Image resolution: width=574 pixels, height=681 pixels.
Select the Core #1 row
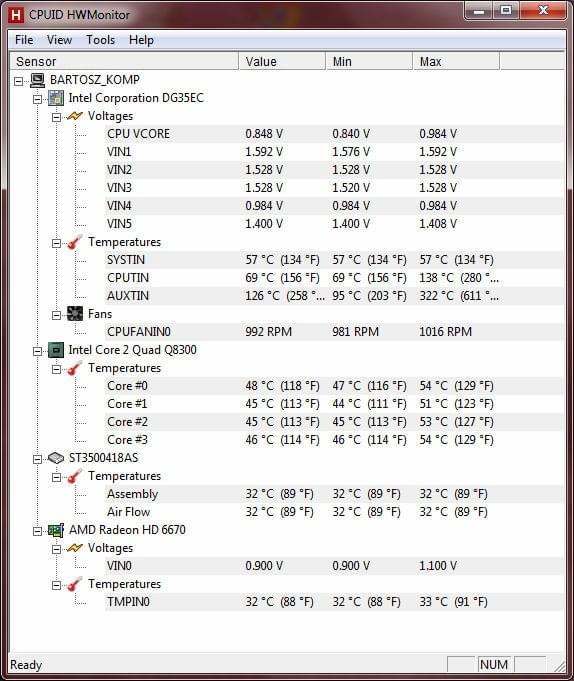tap(334, 404)
